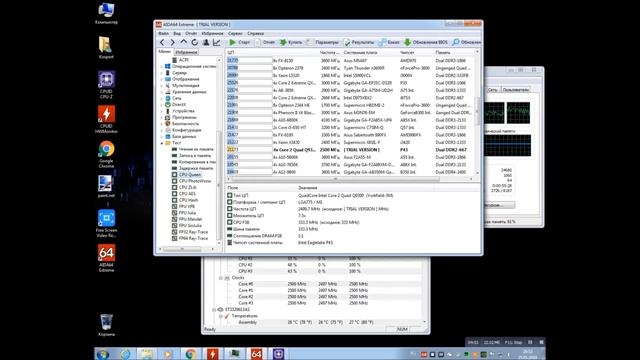Click the graph chart icon in AIDA64 toolbar
The image size is (640, 360).
(217, 42)
